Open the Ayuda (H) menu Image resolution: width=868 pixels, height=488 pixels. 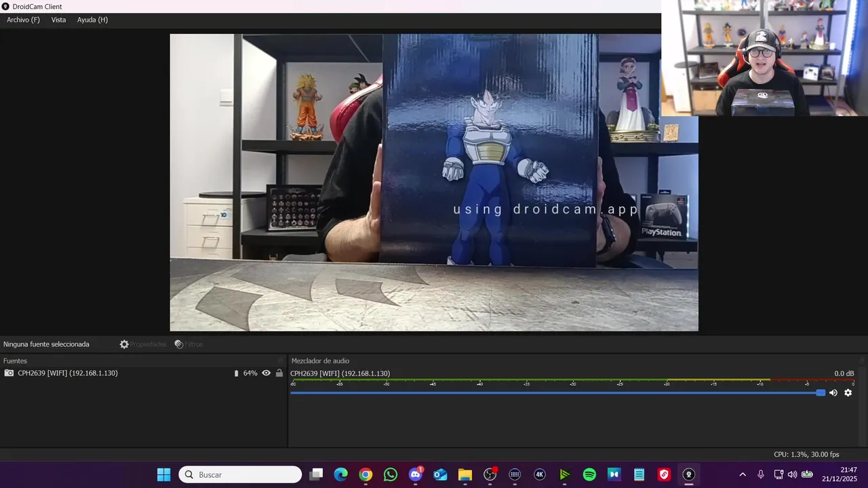[x=92, y=20]
